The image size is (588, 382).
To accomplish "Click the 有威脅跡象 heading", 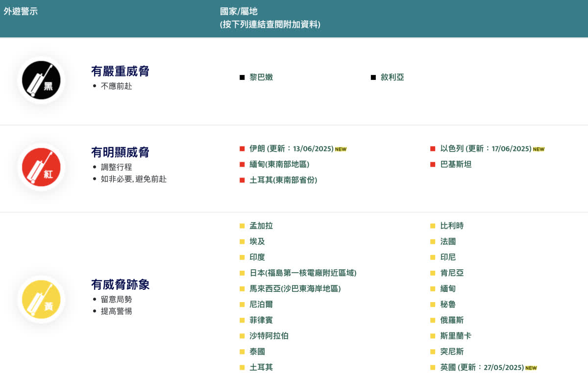I will coord(120,284).
